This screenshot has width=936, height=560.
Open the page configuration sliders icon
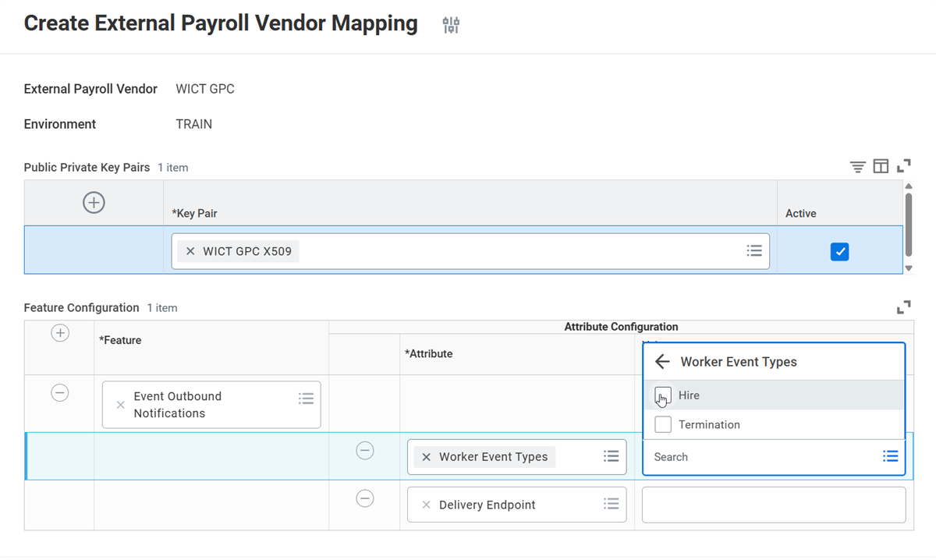451,25
